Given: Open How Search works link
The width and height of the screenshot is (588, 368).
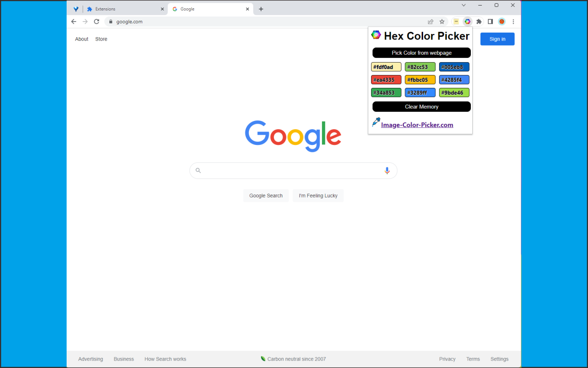Looking at the screenshot, I should [x=165, y=359].
